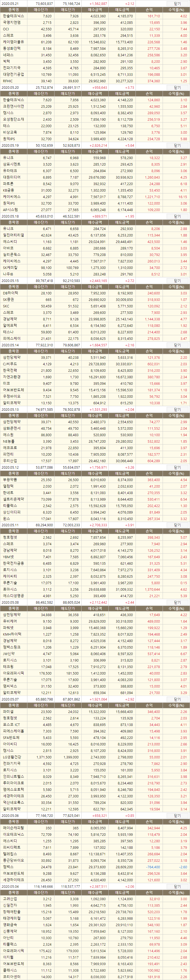
Task: Select the 국영지앤엠 stock row
Action: [95, 22]
